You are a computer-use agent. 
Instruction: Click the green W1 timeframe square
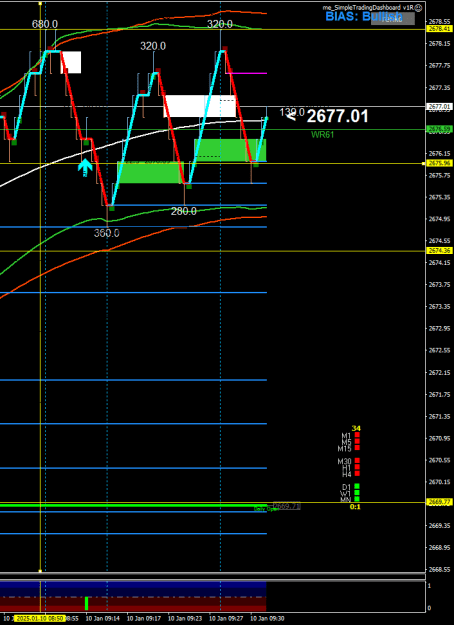pos(357,492)
